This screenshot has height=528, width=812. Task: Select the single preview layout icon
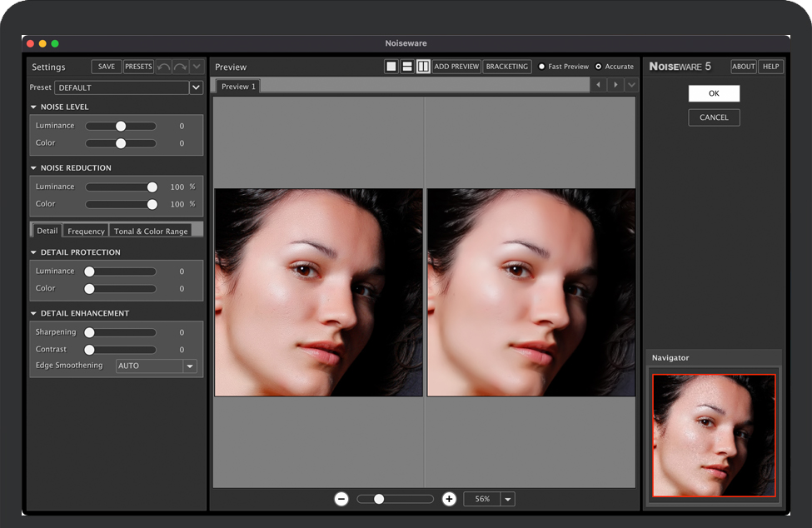click(391, 67)
